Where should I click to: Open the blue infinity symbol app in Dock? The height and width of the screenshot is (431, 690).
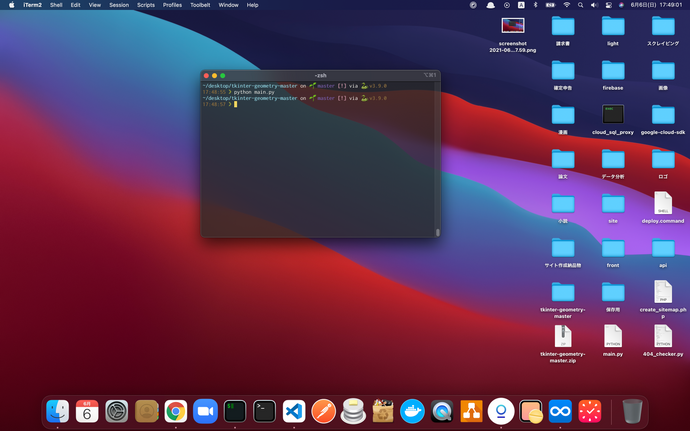click(x=560, y=411)
